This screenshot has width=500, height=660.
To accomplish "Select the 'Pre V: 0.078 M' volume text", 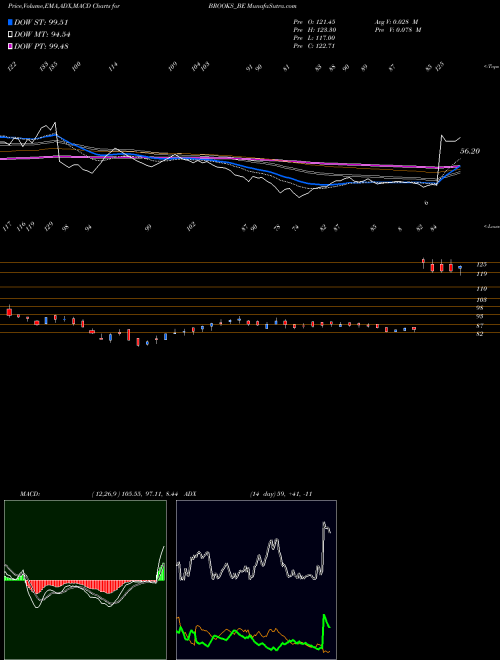I will (398, 30).
